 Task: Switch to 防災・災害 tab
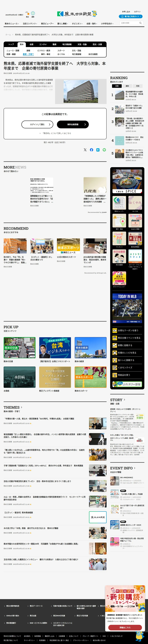tap(97, 45)
